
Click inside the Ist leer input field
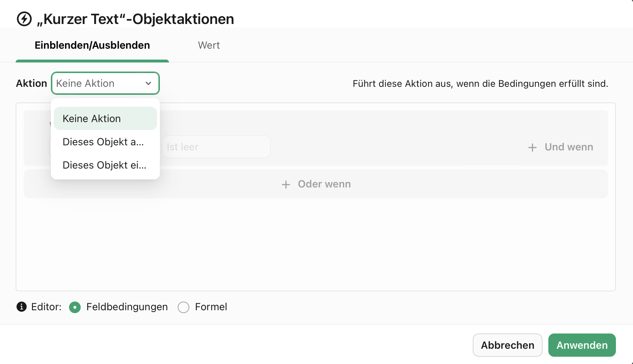coord(216,147)
